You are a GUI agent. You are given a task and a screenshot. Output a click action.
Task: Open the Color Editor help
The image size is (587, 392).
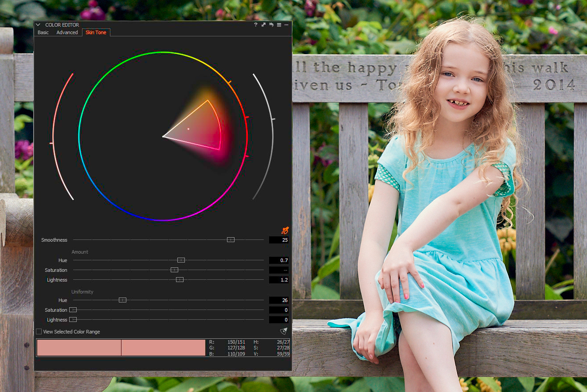(255, 25)
